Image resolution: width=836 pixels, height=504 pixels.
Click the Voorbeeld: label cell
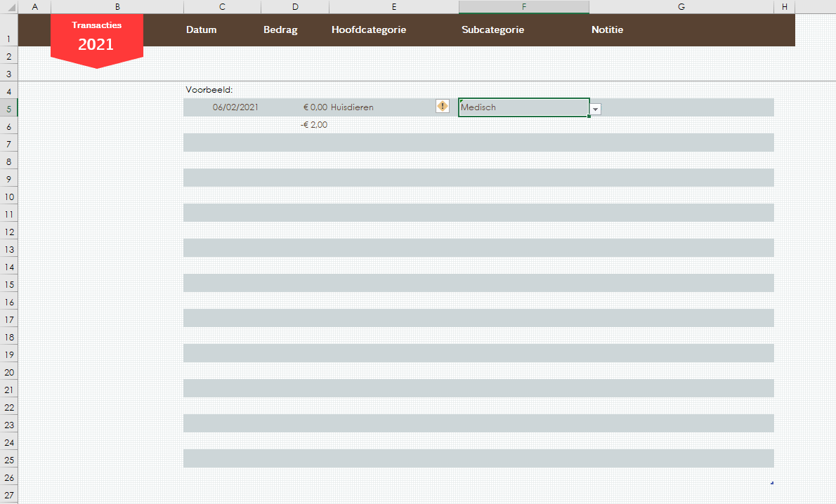coord(222,90)
